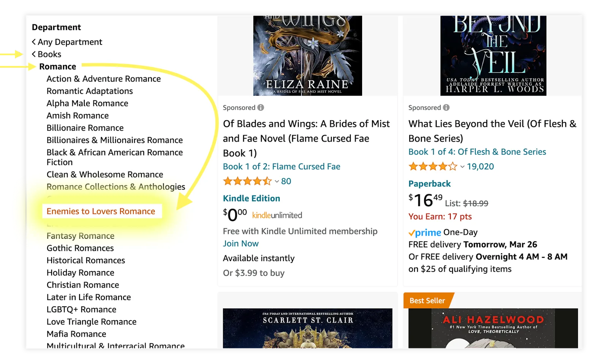The width and height of the screenshot is (608, 364).
Task: Pick the Billionaire Romance category
Action: click(85, 128)
